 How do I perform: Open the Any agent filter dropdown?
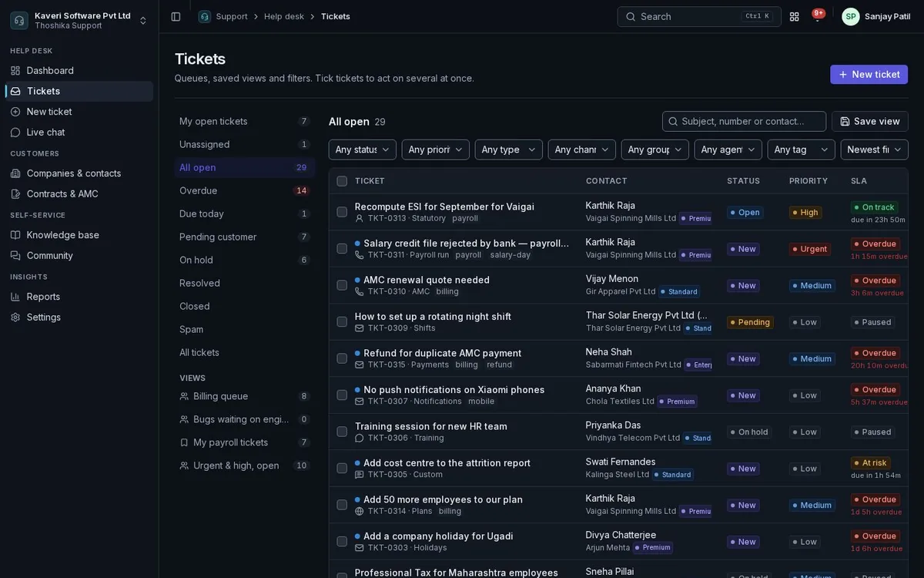728,150
